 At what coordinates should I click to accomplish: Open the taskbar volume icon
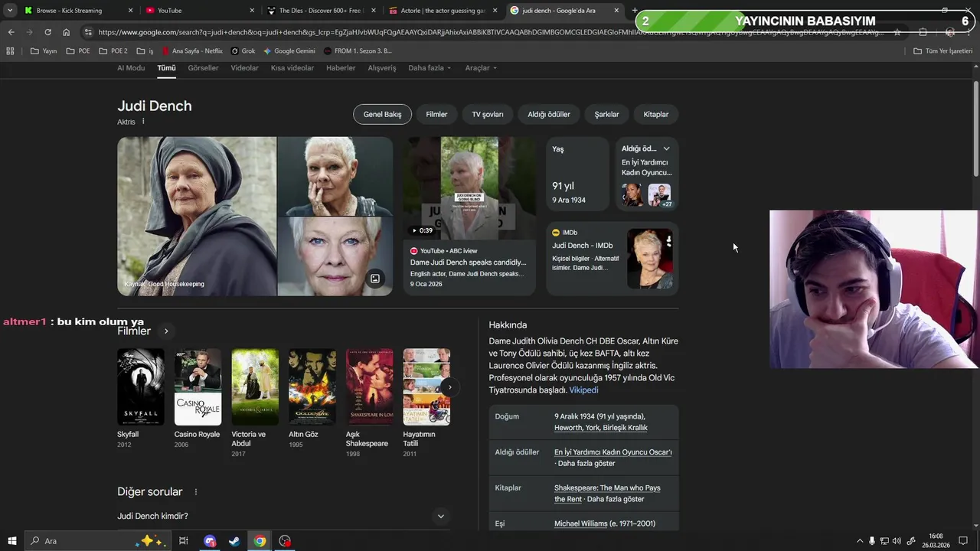click(x=897, y=541)
